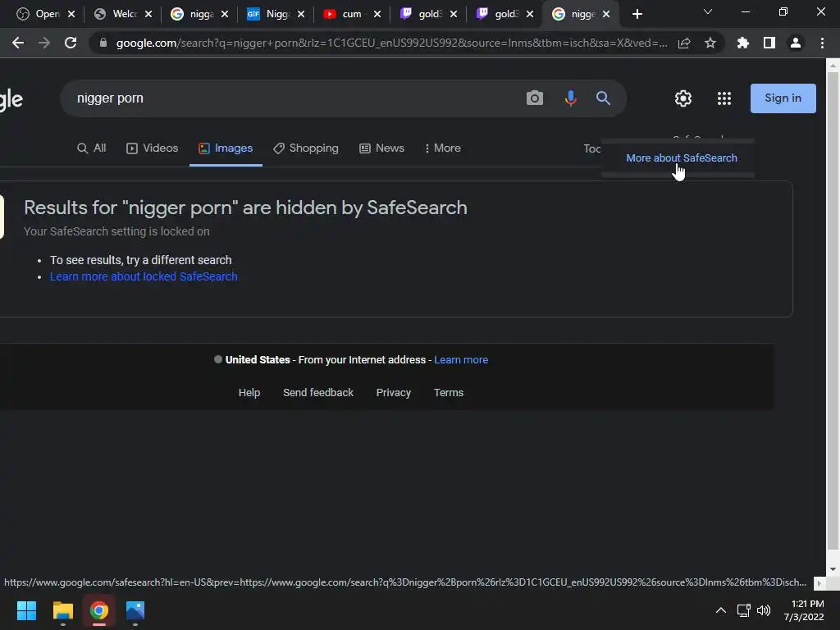This screenshot has width=840, height=630.
Task: Open the Photos app from taskbar
Action: pyautogui.click(x=135, y=610)
